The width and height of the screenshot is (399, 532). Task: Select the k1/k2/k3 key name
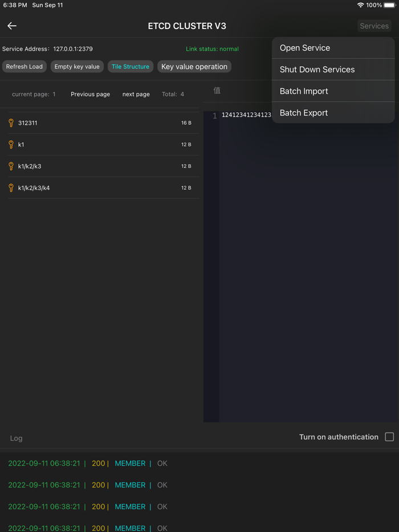coord(30,166)
